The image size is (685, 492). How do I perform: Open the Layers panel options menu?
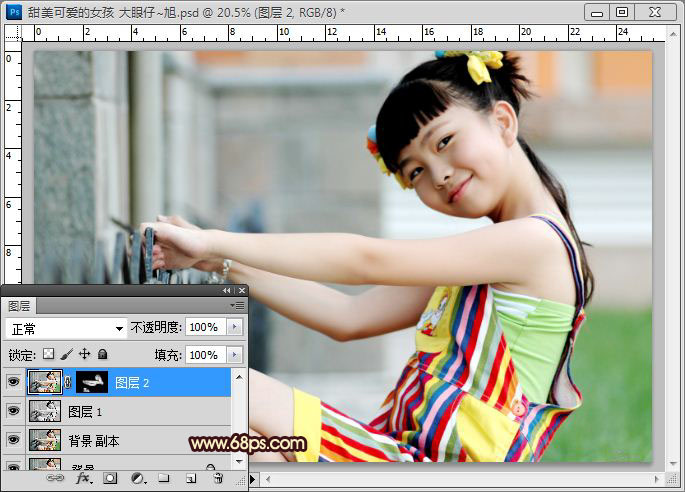click(x=237, y=305)
